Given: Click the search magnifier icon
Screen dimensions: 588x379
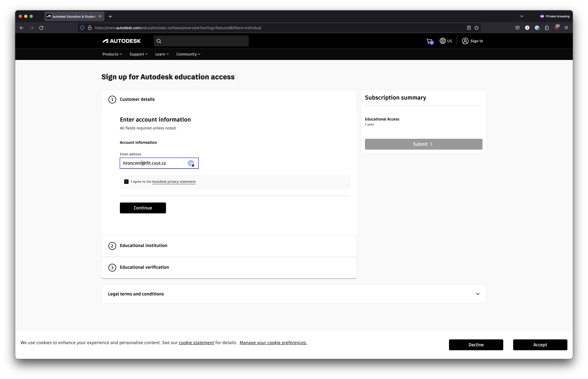Looking at the screenshot, I should pos(159,41).
